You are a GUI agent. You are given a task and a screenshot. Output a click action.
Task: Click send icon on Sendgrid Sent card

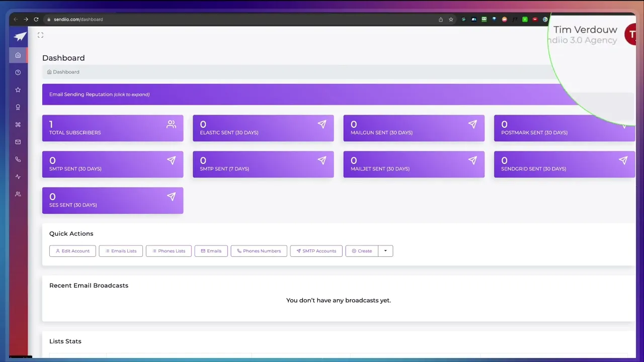click(x=623, y=160)
